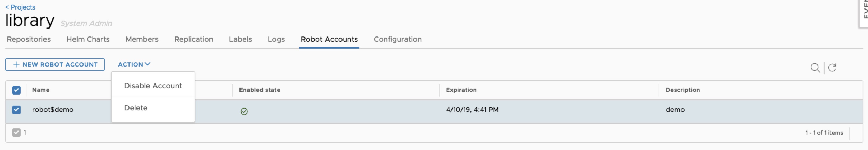View the Logs tab
Image resolution: width=868 pixels, height=150 pixels.
point(276,39)
